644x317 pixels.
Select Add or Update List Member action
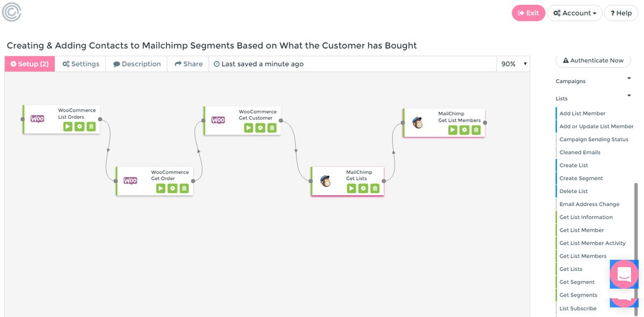tap(596, 126)
